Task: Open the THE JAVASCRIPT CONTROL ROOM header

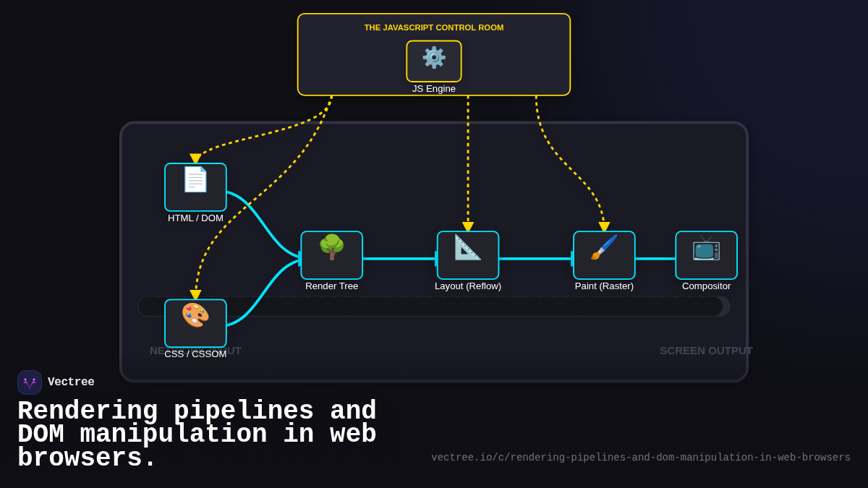Action: point(434,27)
